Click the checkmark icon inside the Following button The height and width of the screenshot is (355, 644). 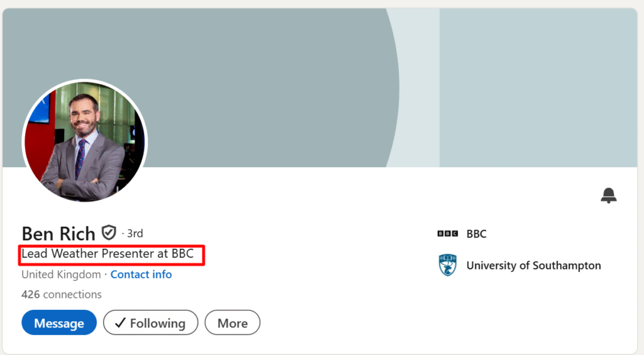(120, 323)
